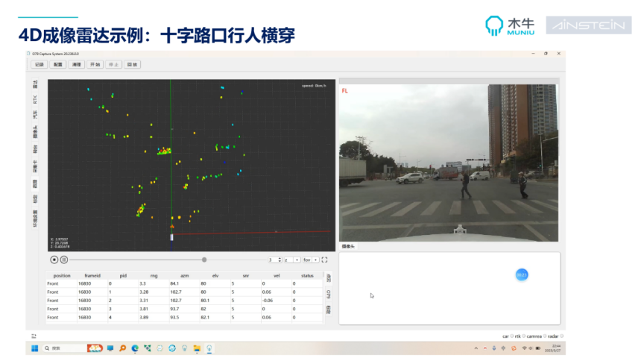Click the fullscreen expand icon beside fov

[325, 260]
